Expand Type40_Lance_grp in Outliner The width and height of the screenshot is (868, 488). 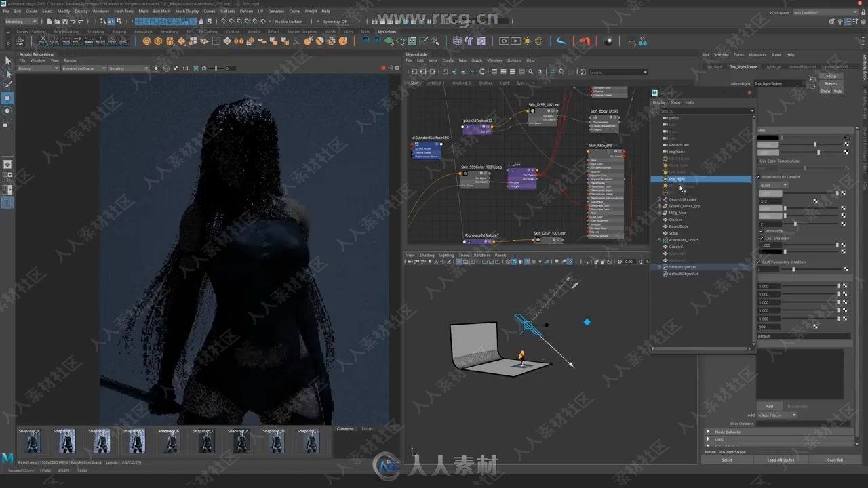pos(659,206)
